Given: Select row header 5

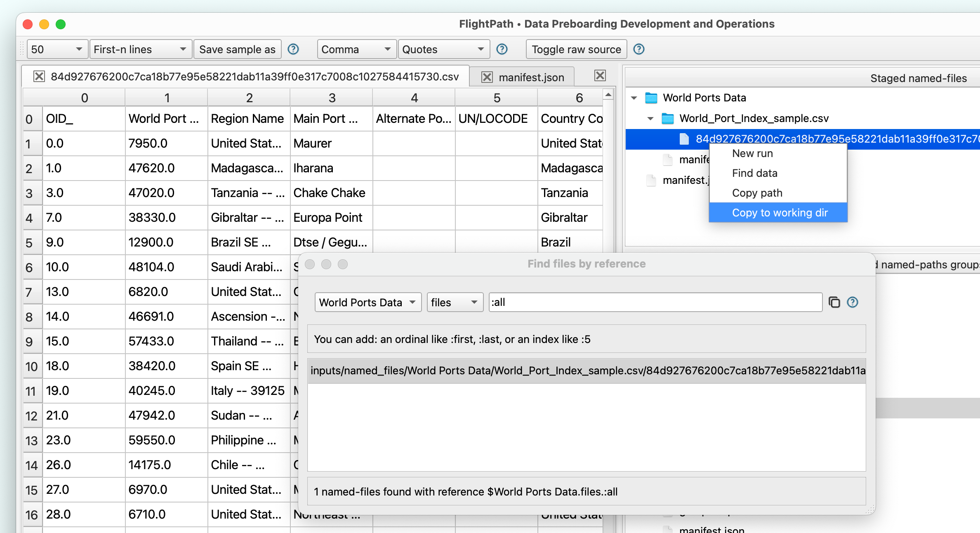Looking at the screenshot, I should [x=33, y=243].
